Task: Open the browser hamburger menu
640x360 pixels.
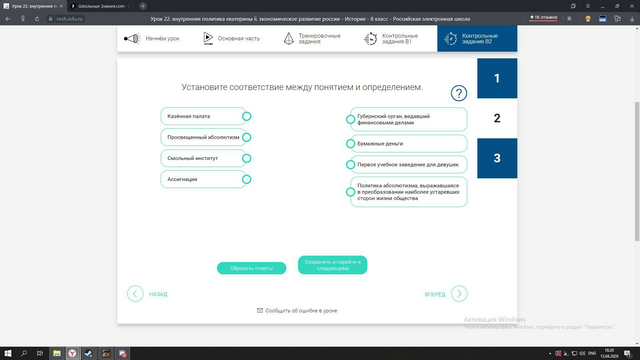Action: [x=588, y=6]
